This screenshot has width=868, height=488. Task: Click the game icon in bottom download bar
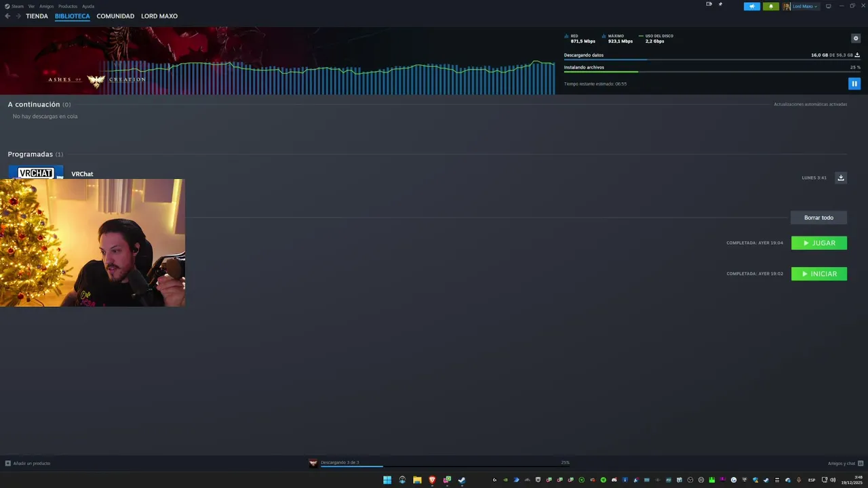pyautogui.click(x=313, y=463)
